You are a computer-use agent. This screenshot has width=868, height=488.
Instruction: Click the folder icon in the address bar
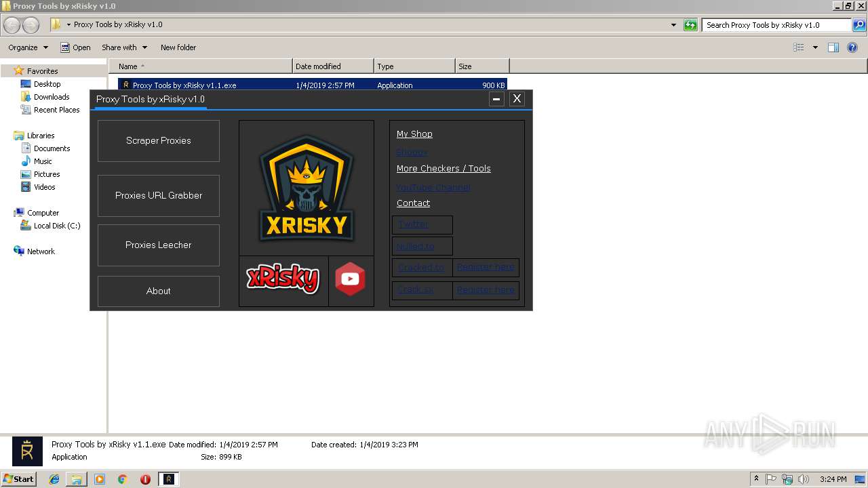point(56,24)
